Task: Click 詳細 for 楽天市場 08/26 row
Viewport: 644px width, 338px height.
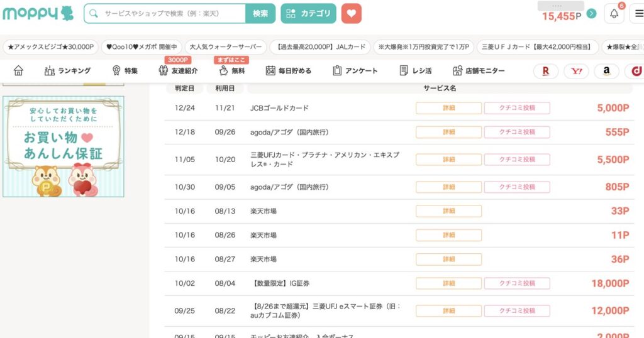Action: click(448, 235)
